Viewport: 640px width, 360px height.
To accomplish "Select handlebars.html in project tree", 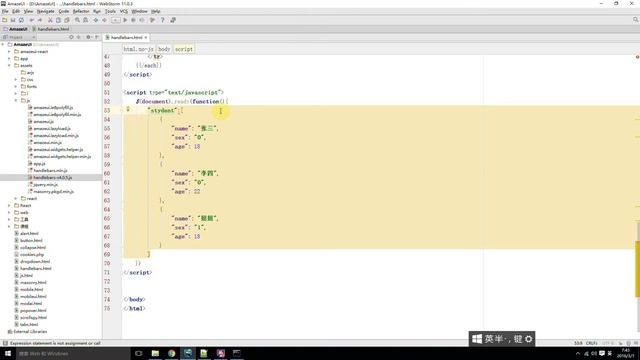I will (36, 268).
